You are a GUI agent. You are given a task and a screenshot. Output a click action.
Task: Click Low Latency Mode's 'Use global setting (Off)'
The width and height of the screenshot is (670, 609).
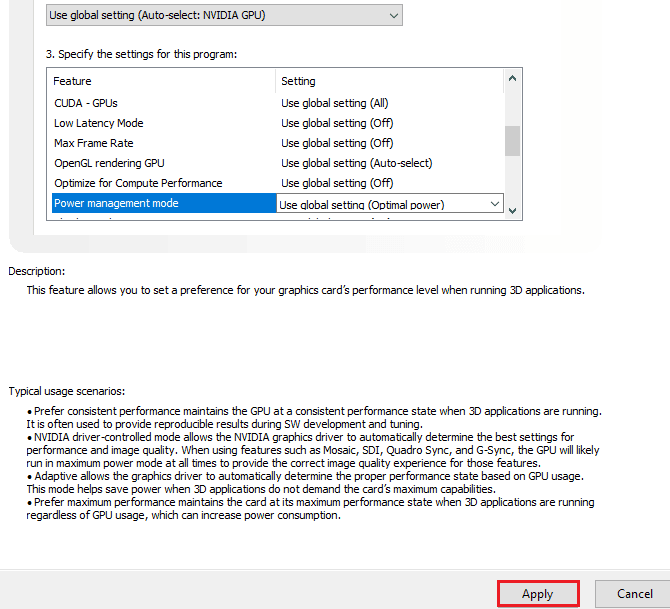337,123
